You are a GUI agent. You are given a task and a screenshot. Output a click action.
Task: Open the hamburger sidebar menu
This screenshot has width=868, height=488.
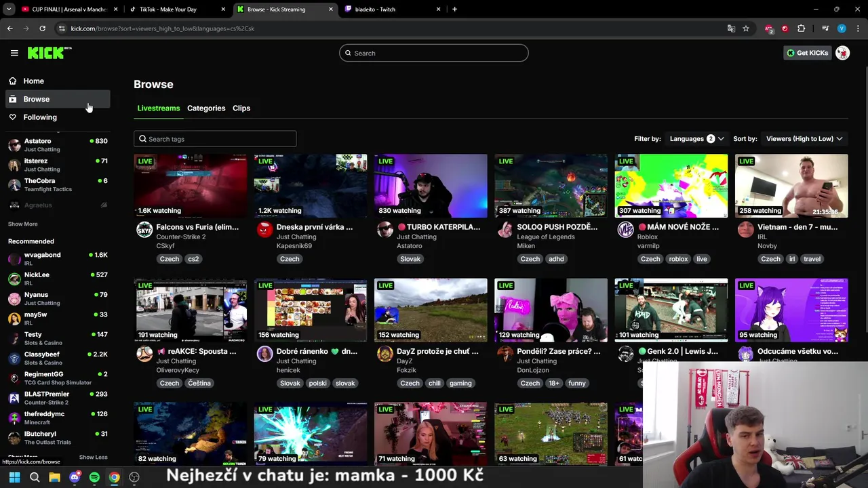click(14, 53)
